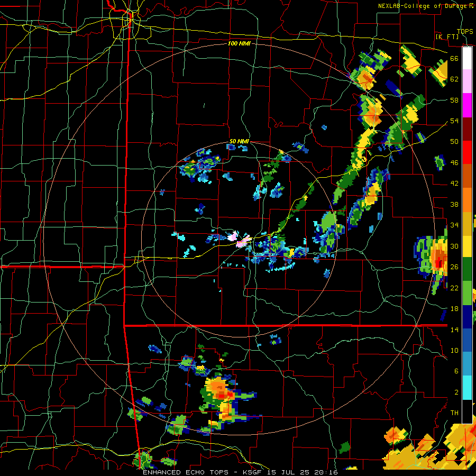The width and height of the screenshot is (476, 476).
Task: Click the ENHANCED ECHO TOPS caption text
Action: 186,472
